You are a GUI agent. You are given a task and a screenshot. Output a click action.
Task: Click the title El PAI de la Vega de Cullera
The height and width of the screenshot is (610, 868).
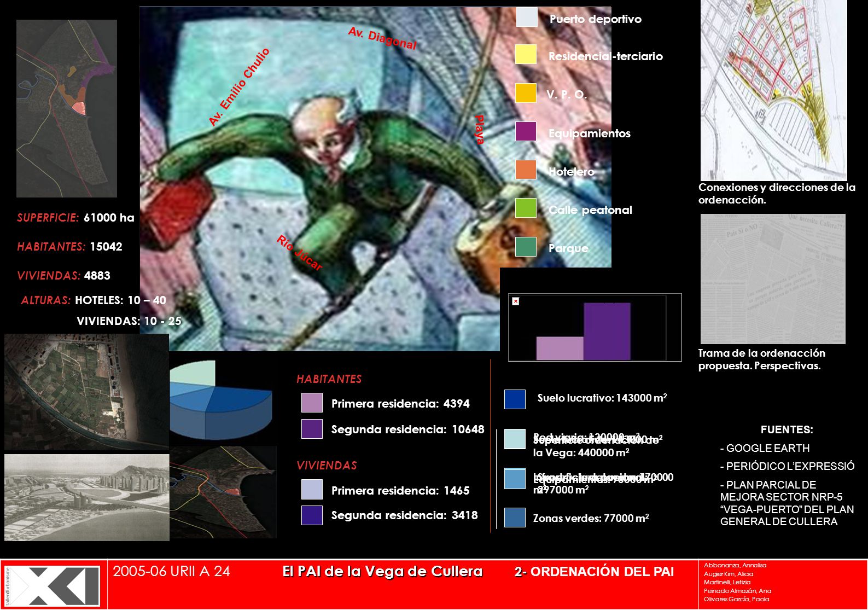(x=382, y=571)
